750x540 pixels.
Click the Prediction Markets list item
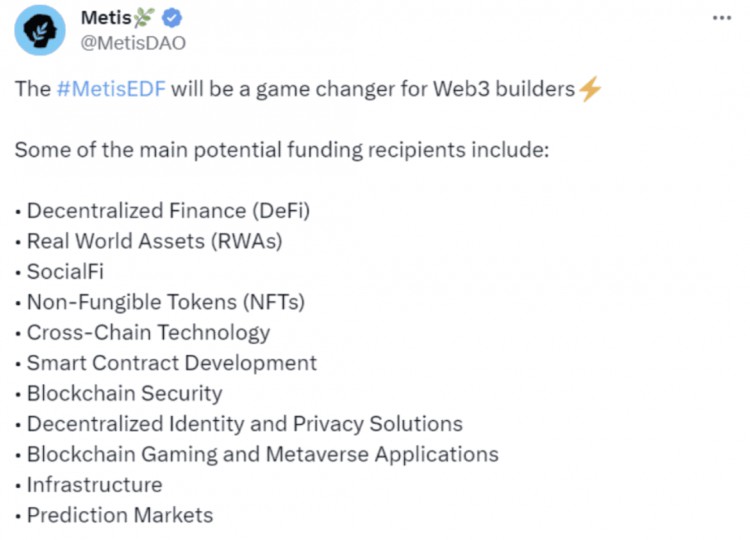coord(120,516)
